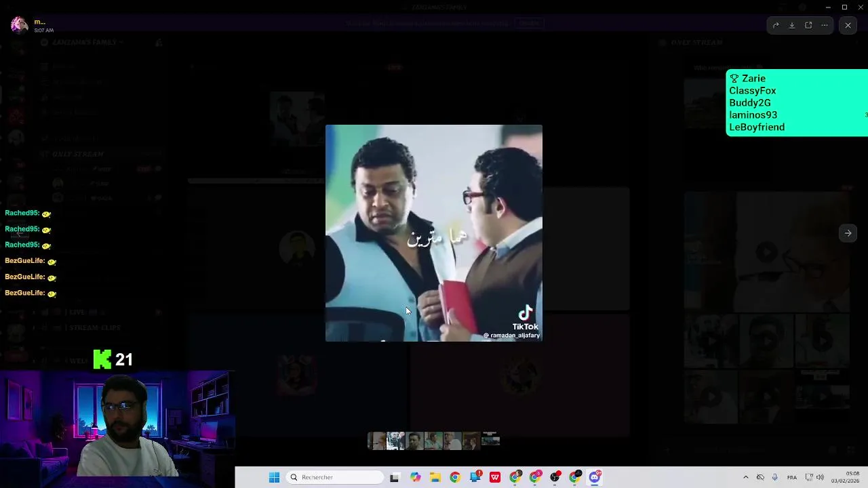Click the poster's avatar in the viewer header
Image resolution: width=868 pixels, height=488 pixels.
[19, 25]
